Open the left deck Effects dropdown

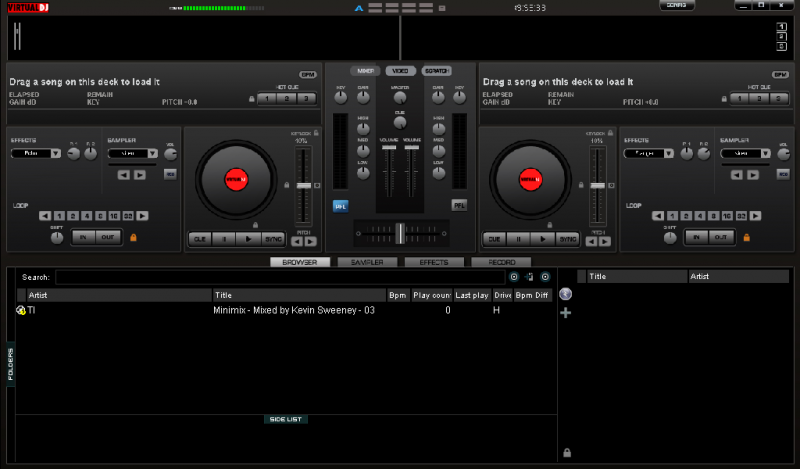(56, 153)
